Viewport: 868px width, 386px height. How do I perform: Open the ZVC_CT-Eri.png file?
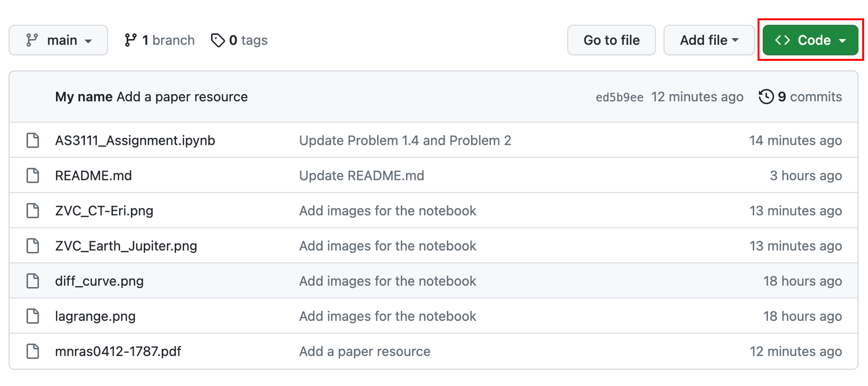coord(105,210)
